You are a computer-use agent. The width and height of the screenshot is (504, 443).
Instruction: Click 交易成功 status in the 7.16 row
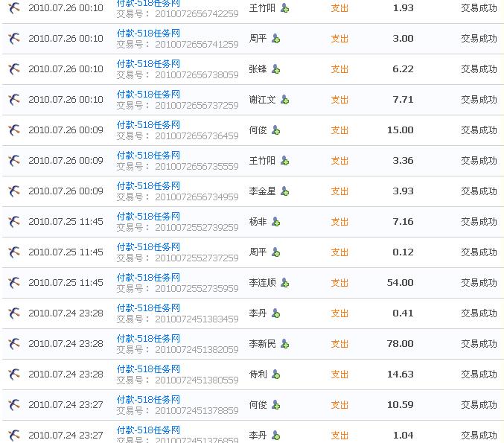pos(479,222)
